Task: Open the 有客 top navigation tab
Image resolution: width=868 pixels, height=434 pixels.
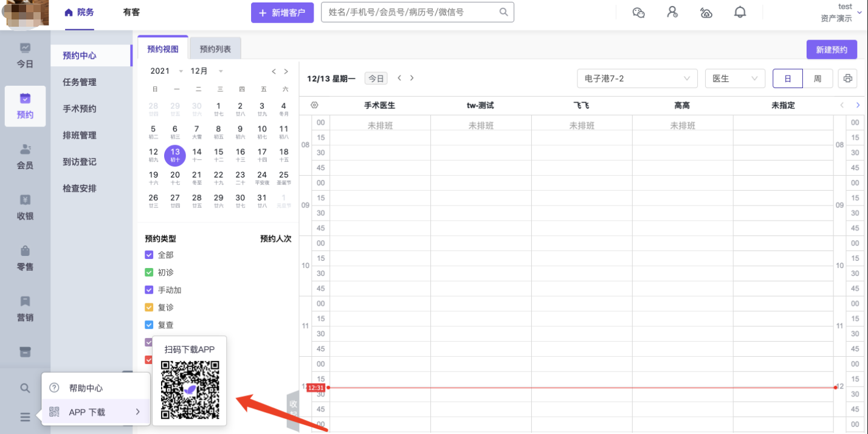Action: point(131,12)
